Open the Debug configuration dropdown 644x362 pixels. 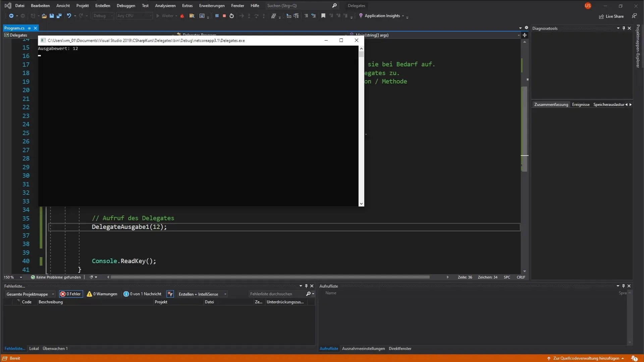click(103, 16)
